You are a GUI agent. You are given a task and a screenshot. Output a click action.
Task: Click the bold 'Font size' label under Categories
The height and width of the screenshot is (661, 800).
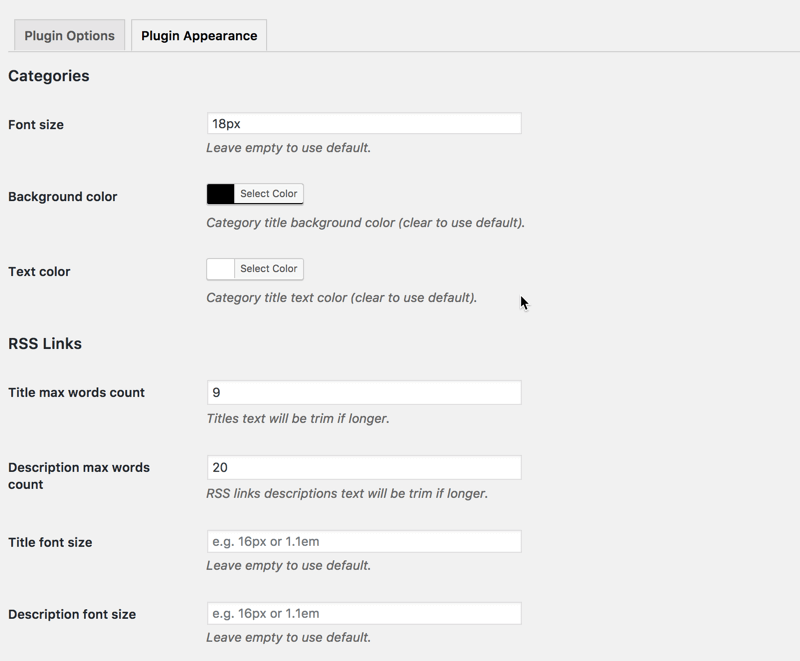pyautogui.click(x=36, y=125)
